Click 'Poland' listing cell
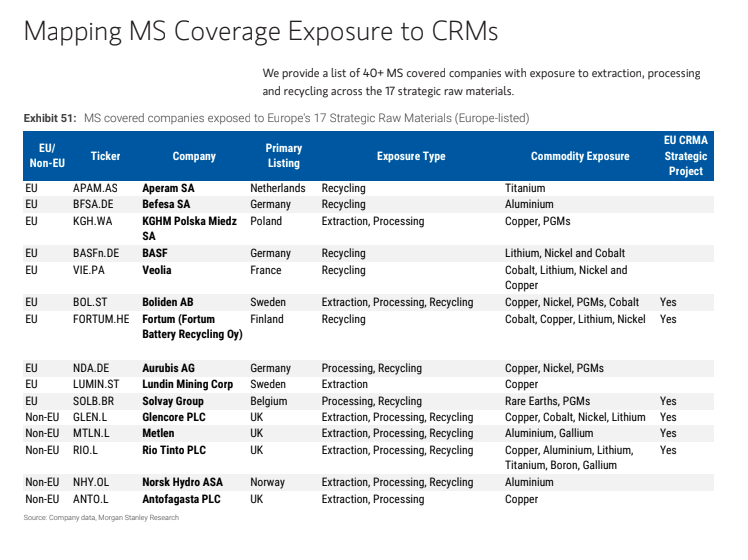 tap(266, 221)
